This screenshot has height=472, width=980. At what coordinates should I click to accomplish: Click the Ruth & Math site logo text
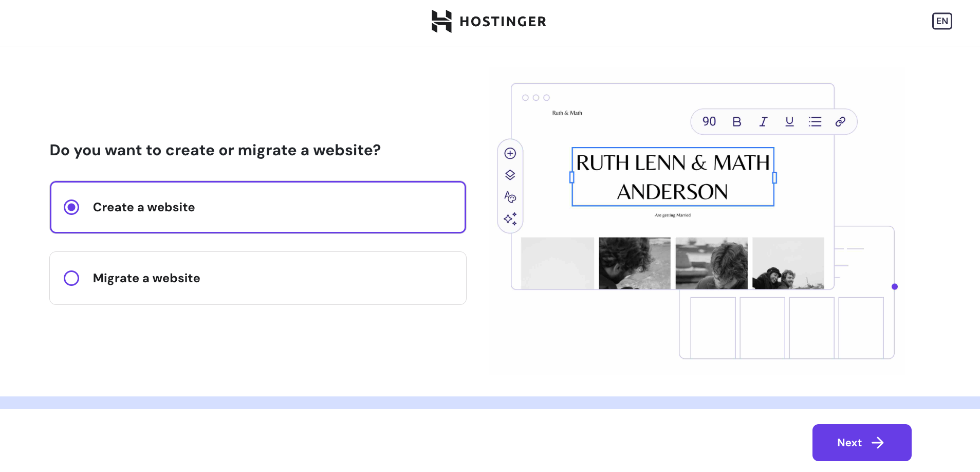click(x=567, y=113)
